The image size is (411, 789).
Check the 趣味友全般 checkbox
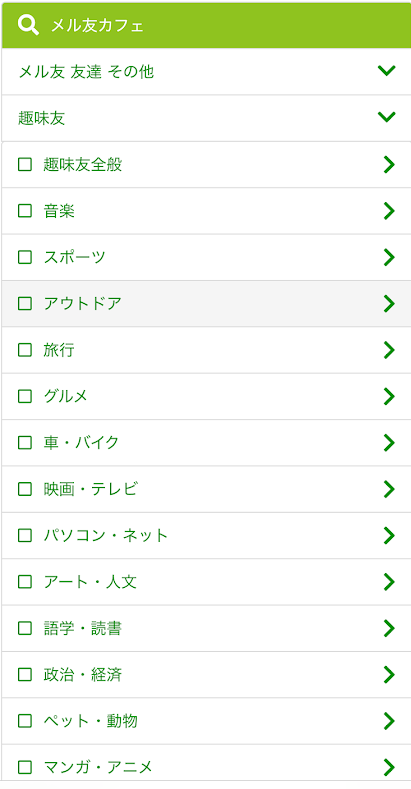tap(25, 165)
